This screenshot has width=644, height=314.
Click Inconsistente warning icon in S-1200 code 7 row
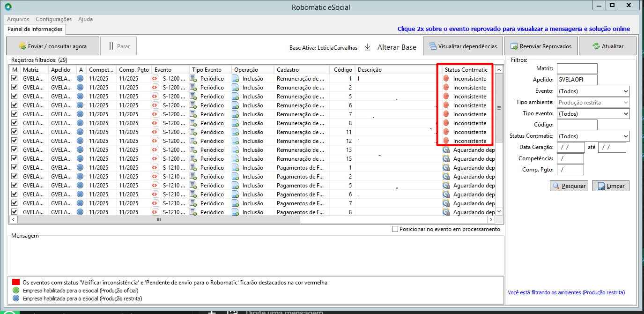(x=446, y=114)
